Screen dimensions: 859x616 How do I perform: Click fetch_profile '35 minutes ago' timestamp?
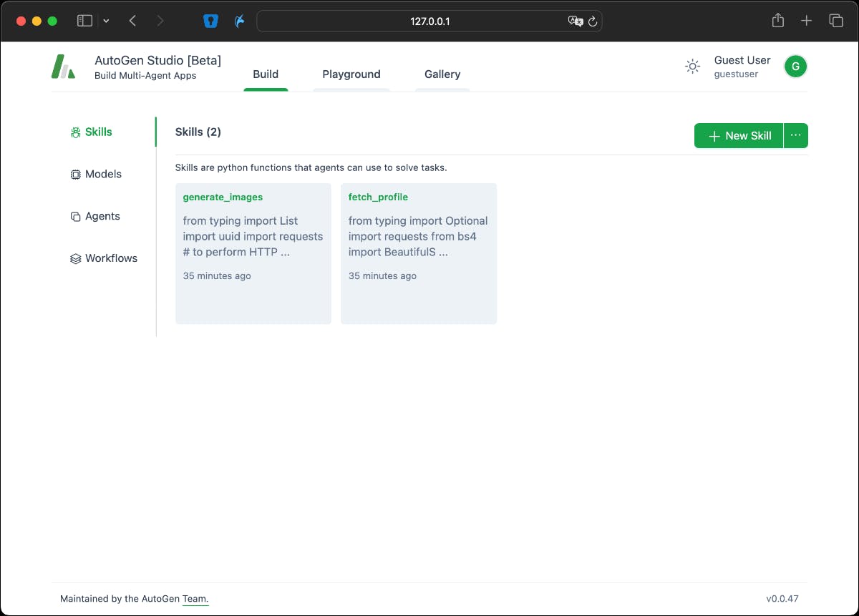coord(382,276)
